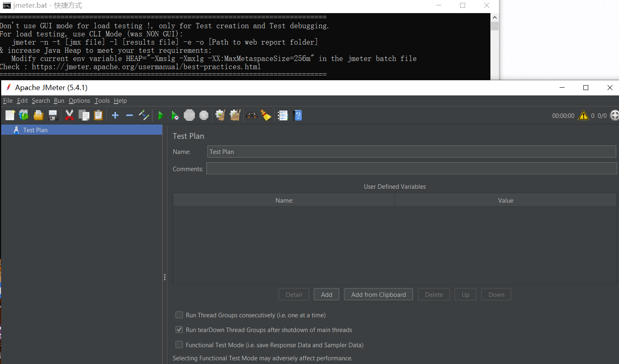Open the Tools menu
The height and width of the screenshot is (364, 619).
tap(102, 101)
